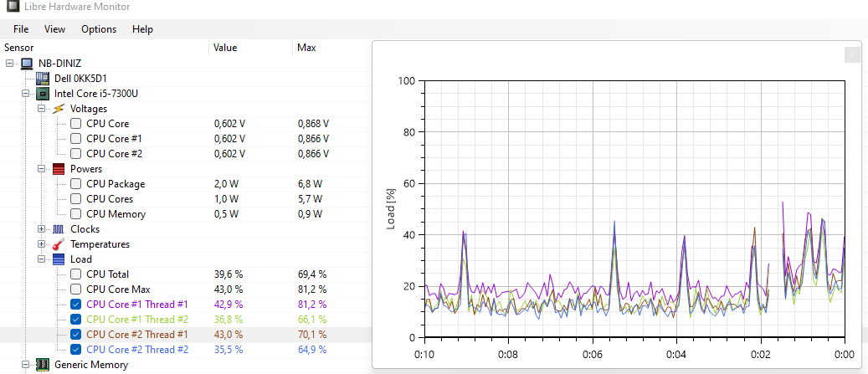The image size is (868, 374).
Task: Click the red Powers category icon
Action: [x=59, y=169]
